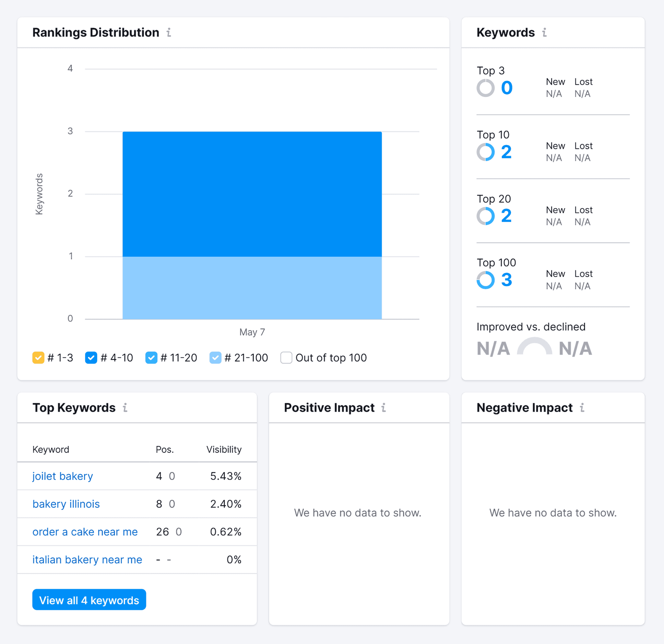Enable the Out of top 100 filter

click(286, 357)
